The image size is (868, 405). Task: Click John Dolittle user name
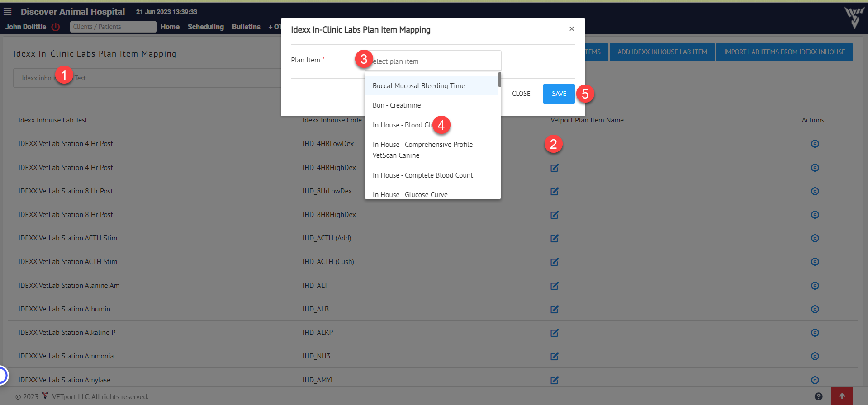[x=26, y=27]
